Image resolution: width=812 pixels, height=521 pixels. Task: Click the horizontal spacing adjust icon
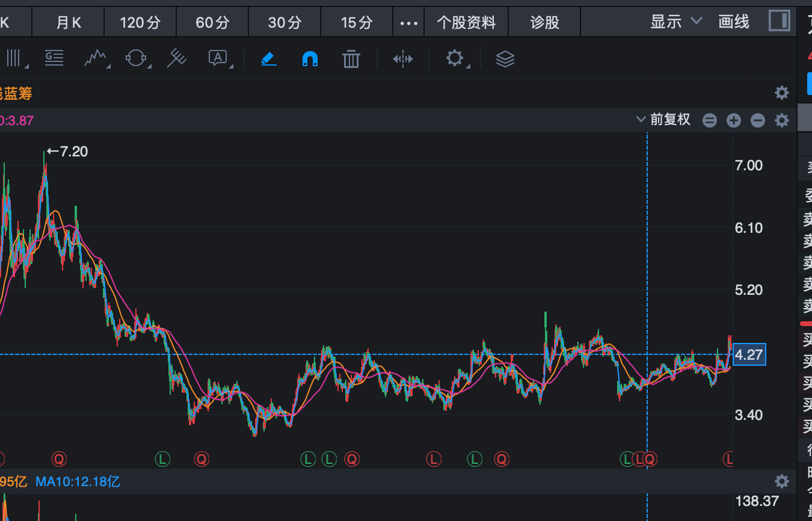(403, 58)
